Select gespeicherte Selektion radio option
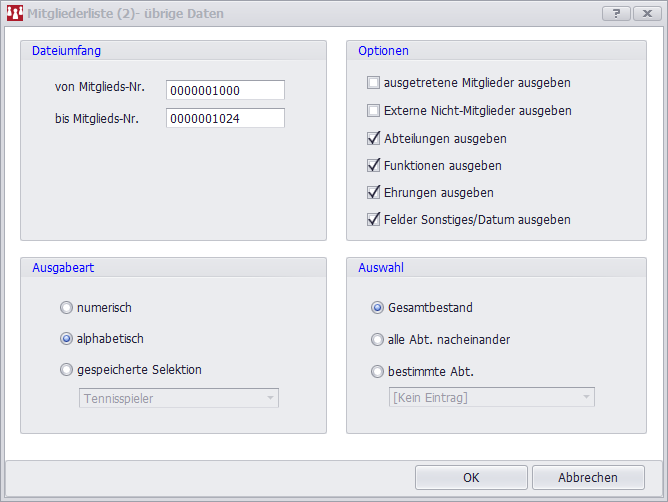Screen dimensions: 668x502 [67, 370]
